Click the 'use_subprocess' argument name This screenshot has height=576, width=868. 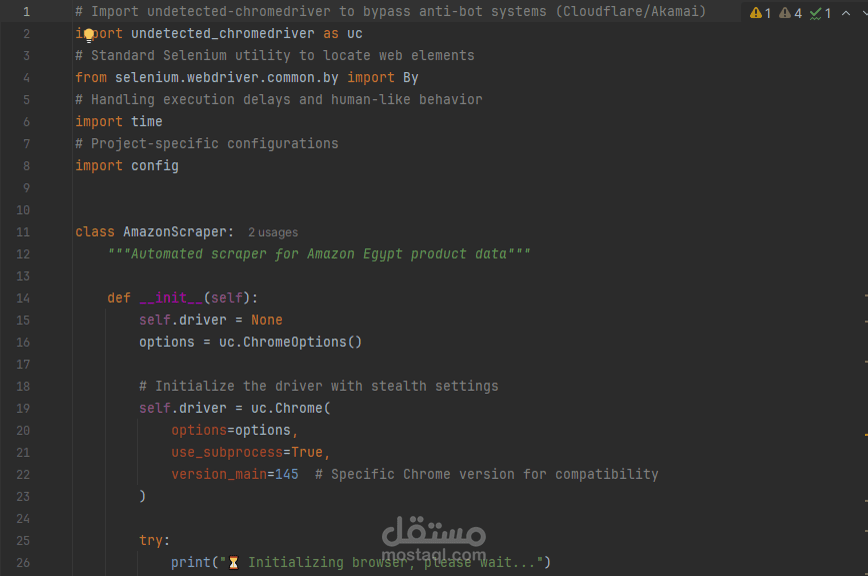click(227, 452)
